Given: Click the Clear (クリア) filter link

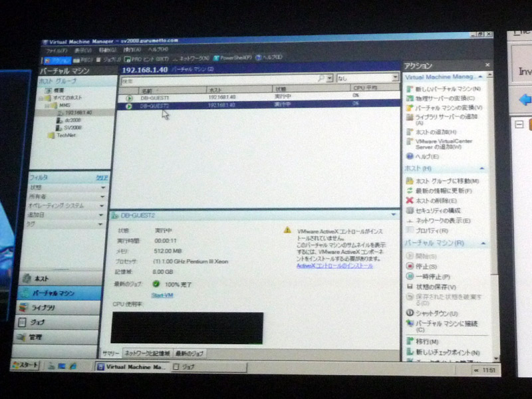Looking at the screenshot, I should tap(102, 178).
